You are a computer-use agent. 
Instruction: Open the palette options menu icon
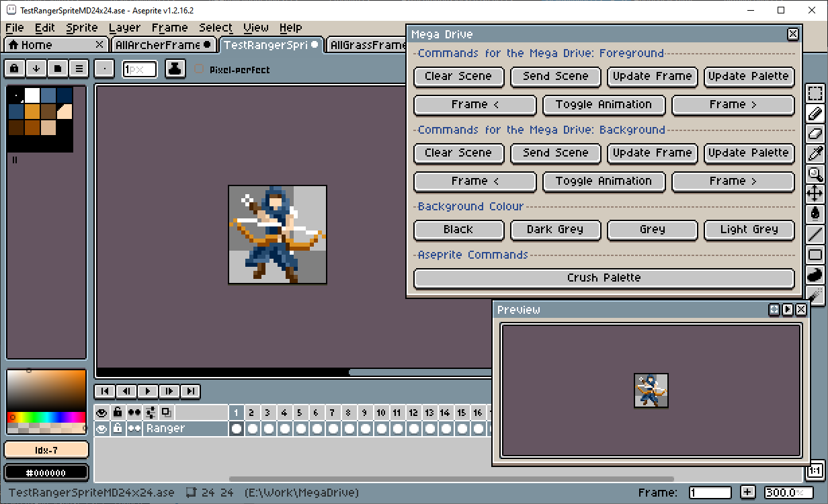(x=79, y=69)
